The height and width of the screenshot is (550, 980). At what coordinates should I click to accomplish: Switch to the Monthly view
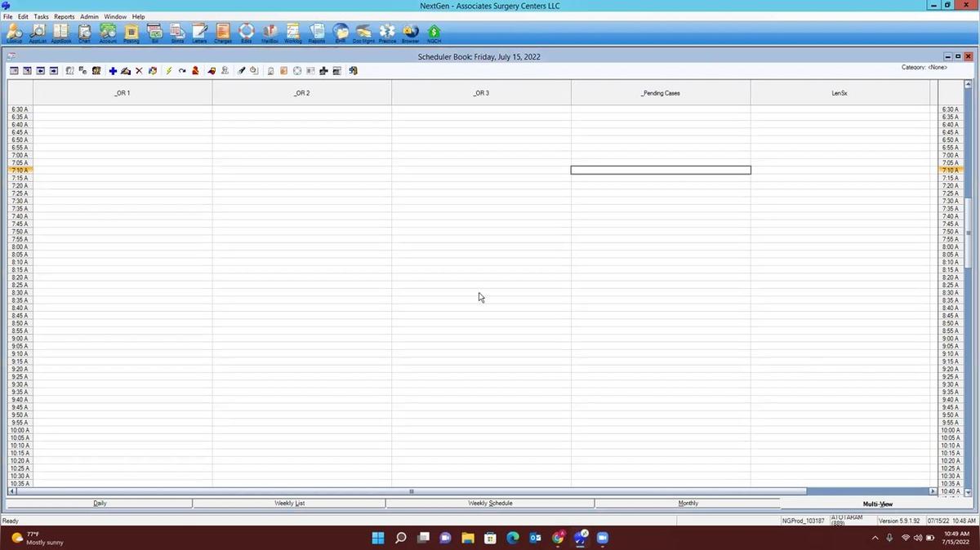pyautogui.click(x=688, y=503)
